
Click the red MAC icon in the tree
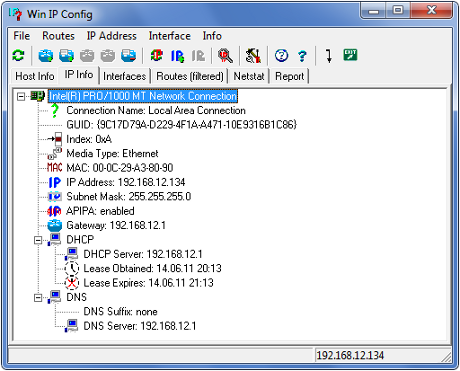coord(55,168)
